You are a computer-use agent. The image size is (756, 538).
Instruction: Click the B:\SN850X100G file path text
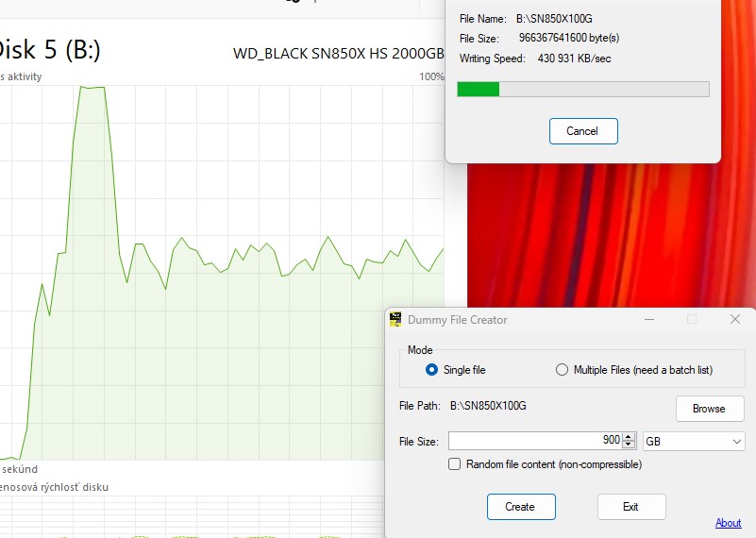click(488, 406)
